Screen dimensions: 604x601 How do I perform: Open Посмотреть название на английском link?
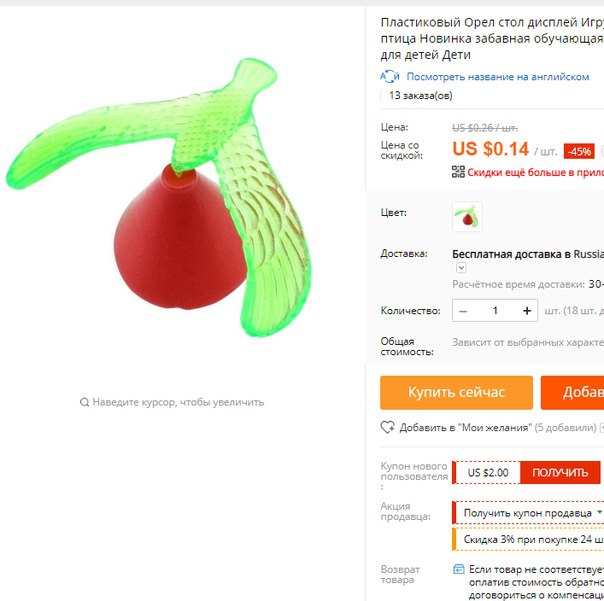(x=498, y=77)
